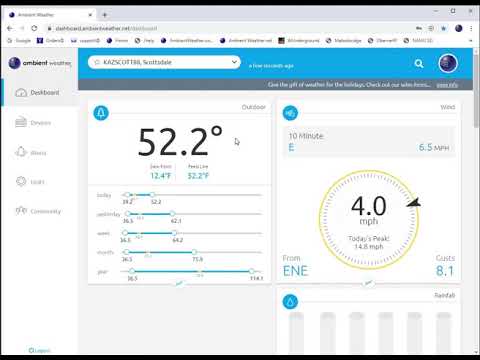Click the browser back button
Image resolution: width=480 pixels, height=360 pixels.
click(9, 28)
